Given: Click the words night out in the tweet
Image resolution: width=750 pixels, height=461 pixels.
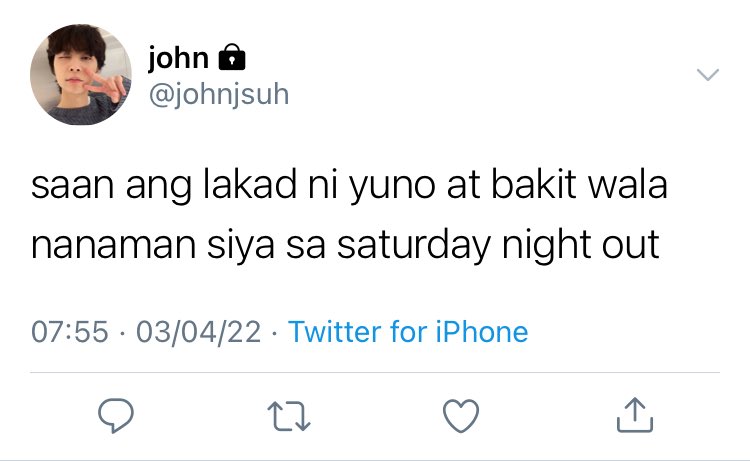Looking at the screenshot, I should 581,245.
